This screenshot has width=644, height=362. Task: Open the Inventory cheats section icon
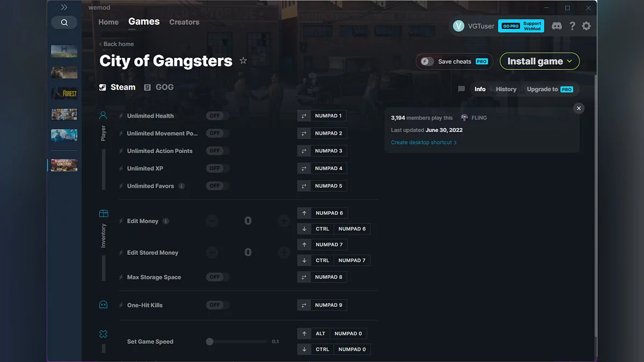[x=103, y=212]
